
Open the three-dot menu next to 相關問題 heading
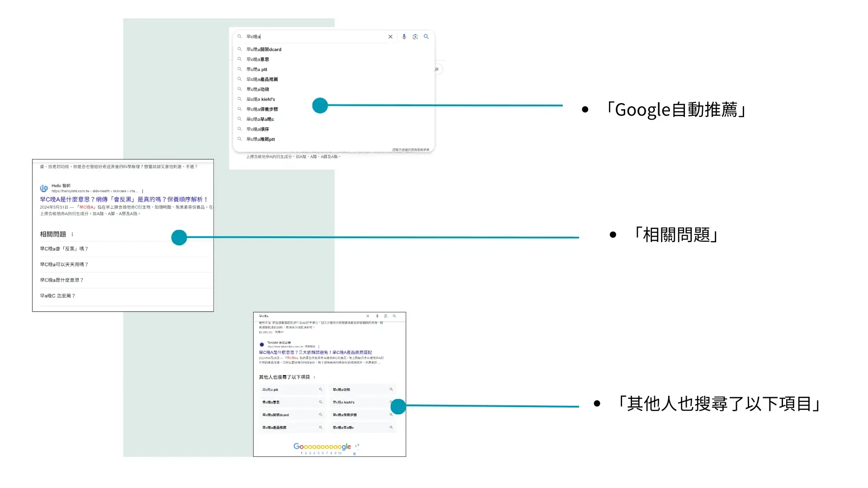pyautogui.click(x=72, y=235)
